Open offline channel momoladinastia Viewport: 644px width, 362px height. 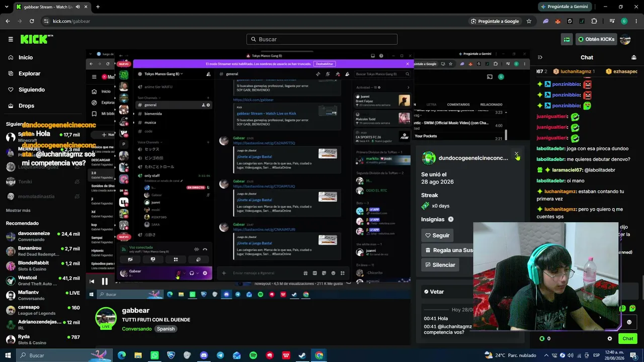43,196
